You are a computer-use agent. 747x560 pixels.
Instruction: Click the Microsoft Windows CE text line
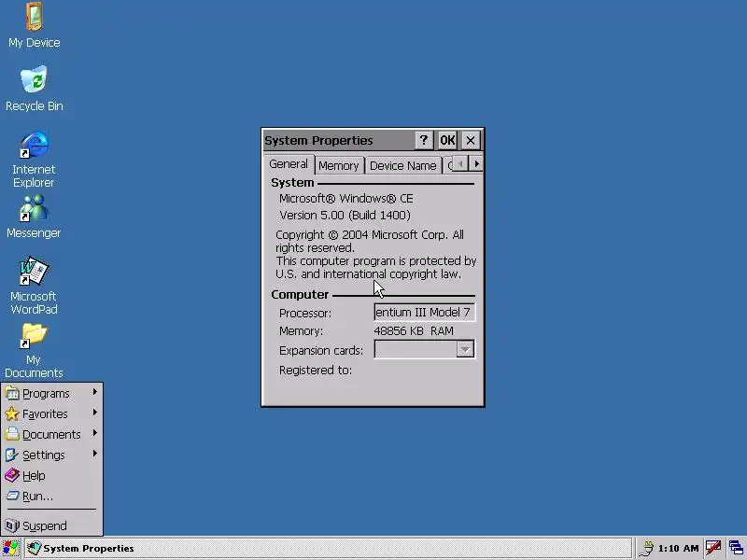tap(345, 198)
